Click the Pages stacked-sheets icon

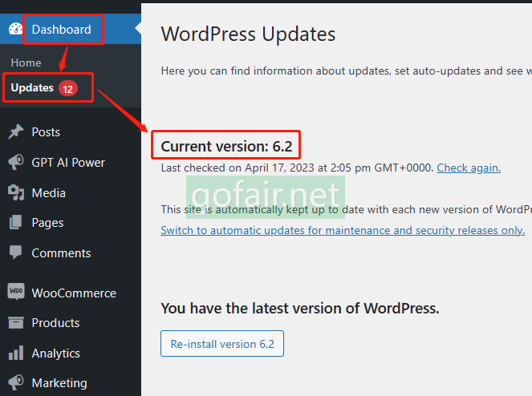click(15, 222)
